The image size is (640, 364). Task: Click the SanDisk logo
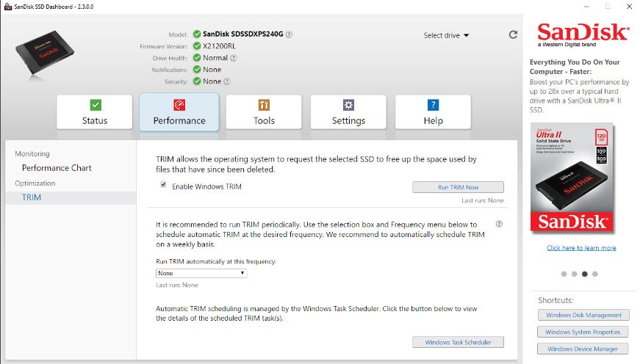click(x=583, y=34)
